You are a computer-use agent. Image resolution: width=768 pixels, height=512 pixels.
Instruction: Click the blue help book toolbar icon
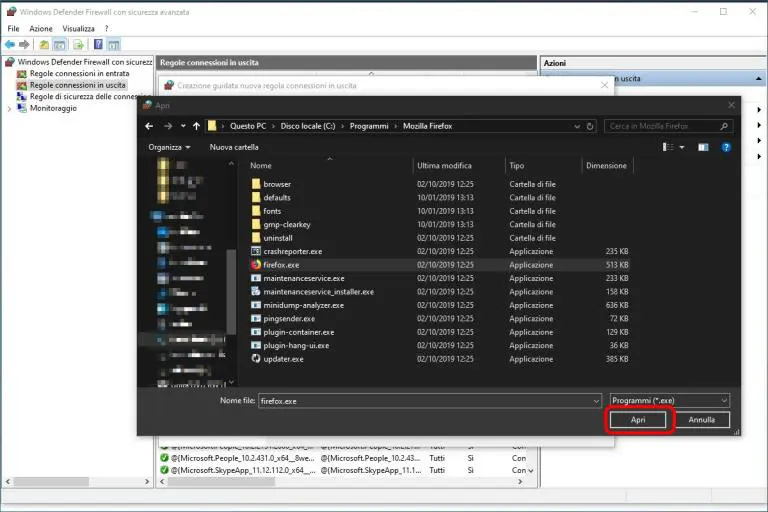click(98, 44)
